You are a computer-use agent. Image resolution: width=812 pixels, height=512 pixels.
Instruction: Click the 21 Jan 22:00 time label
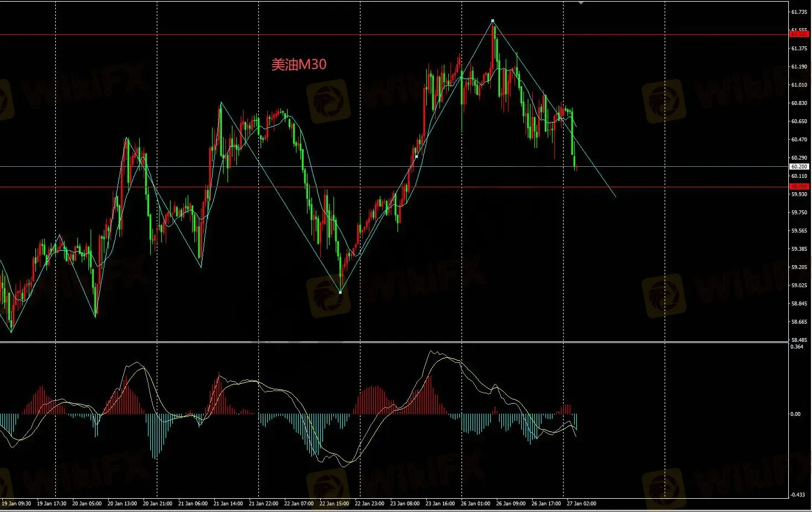coord(264,504)
